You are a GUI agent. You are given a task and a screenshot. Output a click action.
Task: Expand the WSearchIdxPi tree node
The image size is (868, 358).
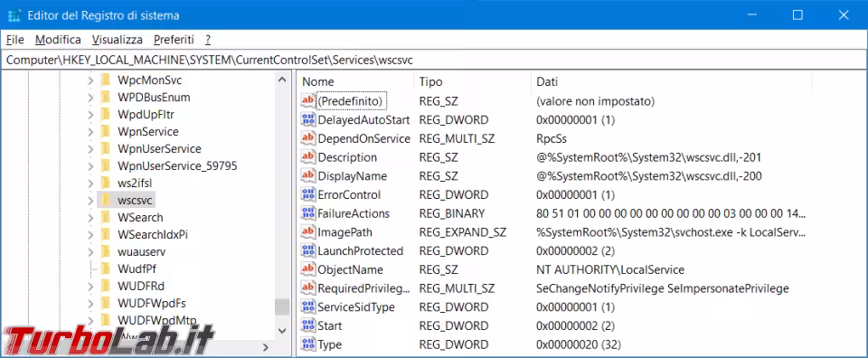click(x=90, y=235)
